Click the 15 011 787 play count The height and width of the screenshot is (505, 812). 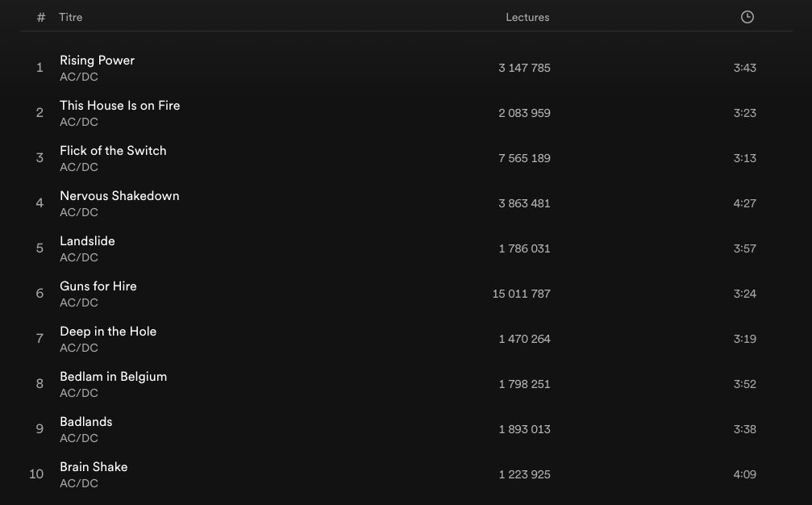click(521, 294)
